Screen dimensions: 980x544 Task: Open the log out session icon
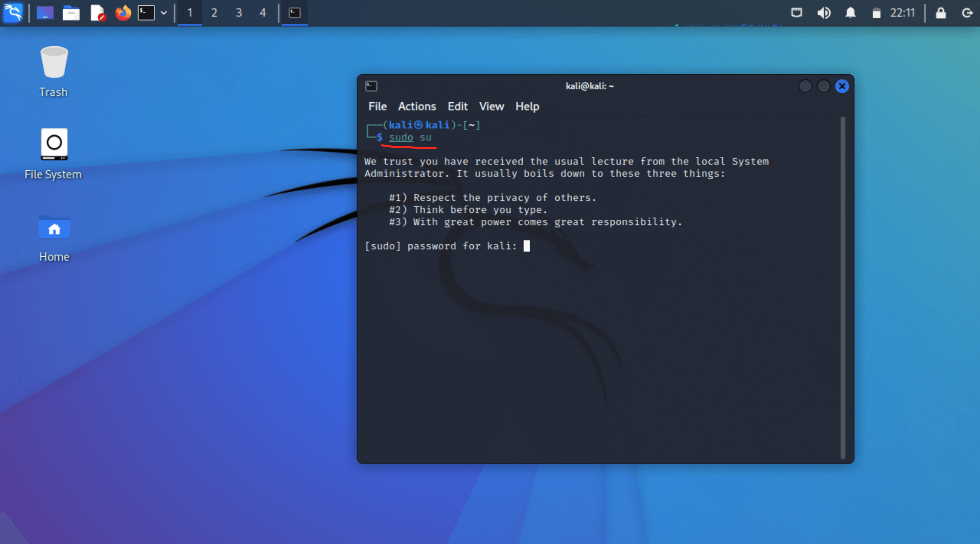tap(968, 13)
